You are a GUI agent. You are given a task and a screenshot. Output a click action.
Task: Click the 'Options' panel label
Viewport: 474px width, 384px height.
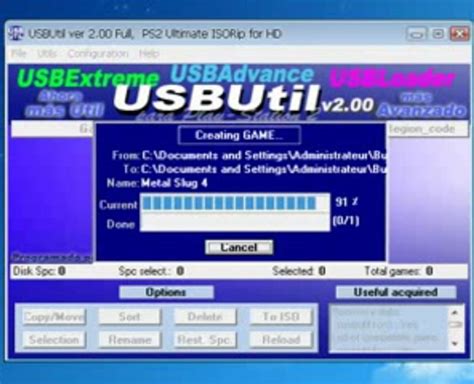click(x=166, y=292)
